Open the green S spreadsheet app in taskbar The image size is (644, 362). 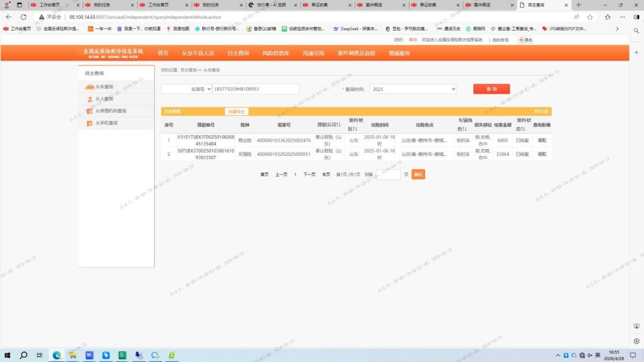coord(122,355)
